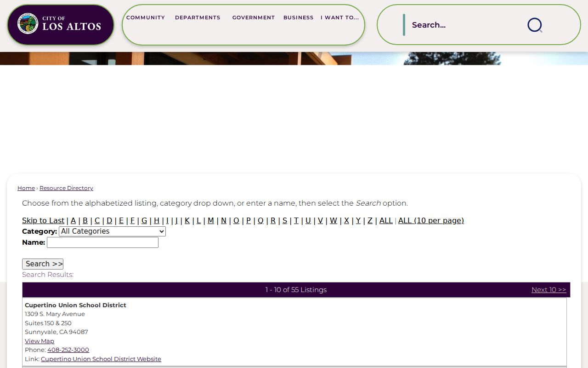Filter listings by letter V
Image resolution: width=588 pixels, height=368 pixels.
coord(321,221)
